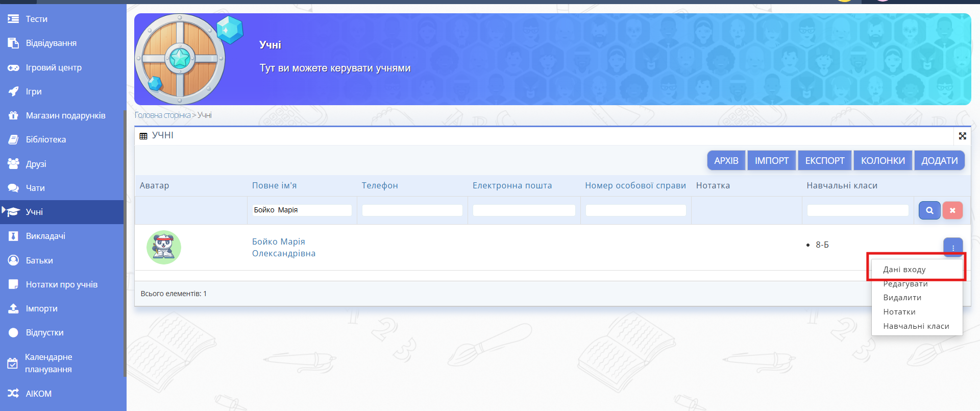The height and width of the screenshot is (411, 980).
Task: Open the three-dot actions menu for student
Action: [x=952, y=248]
